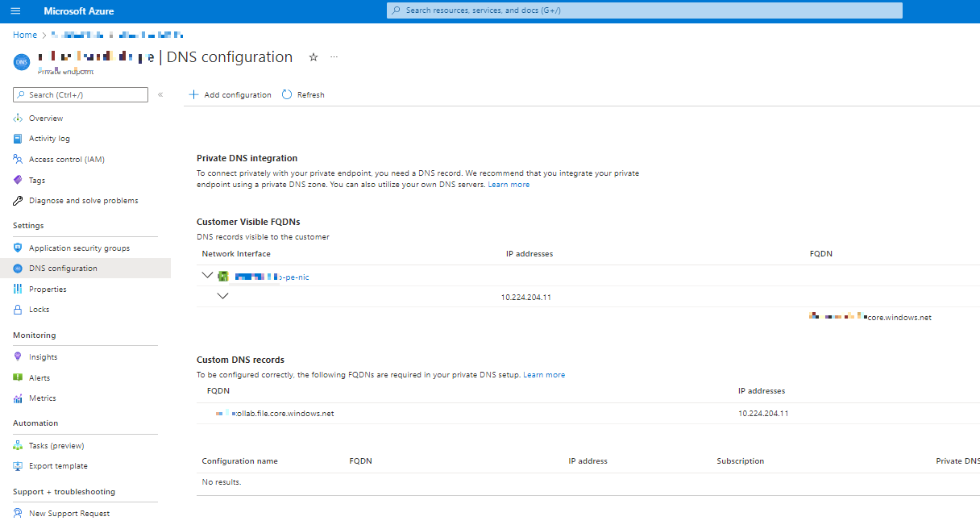The height and width of the screenshot is (525, 980).
Task: Click the Metrics chart icon
Action: point(18,398)
